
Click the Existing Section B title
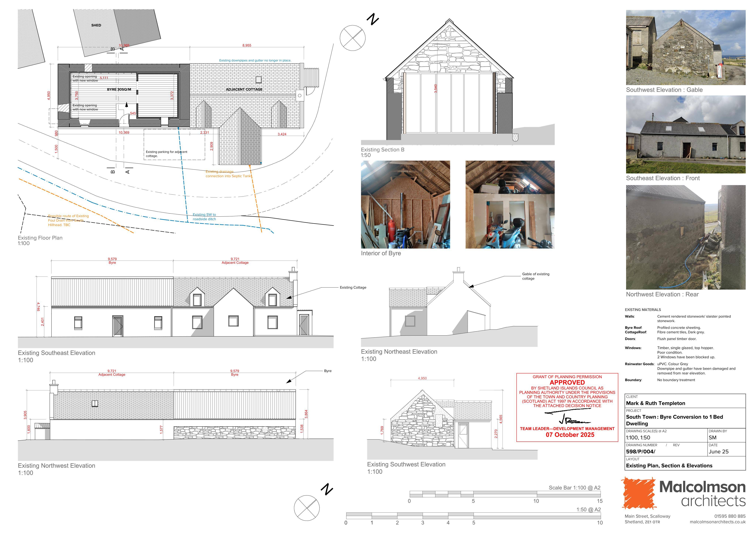point(383,150)
